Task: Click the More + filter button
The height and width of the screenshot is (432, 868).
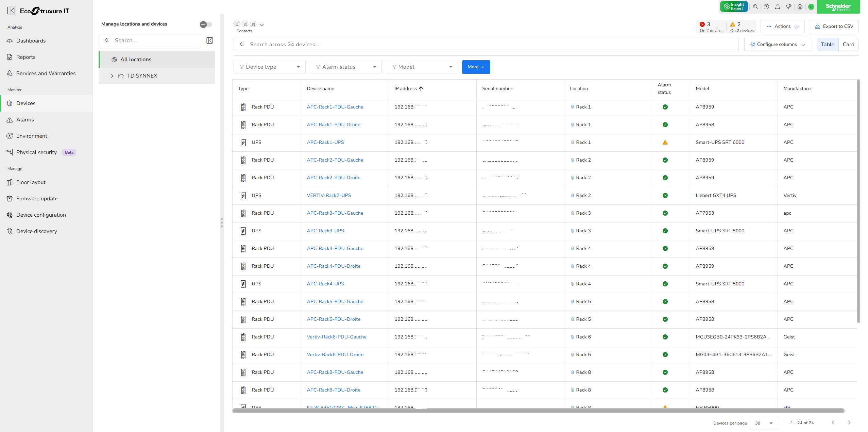Action: 476,67
